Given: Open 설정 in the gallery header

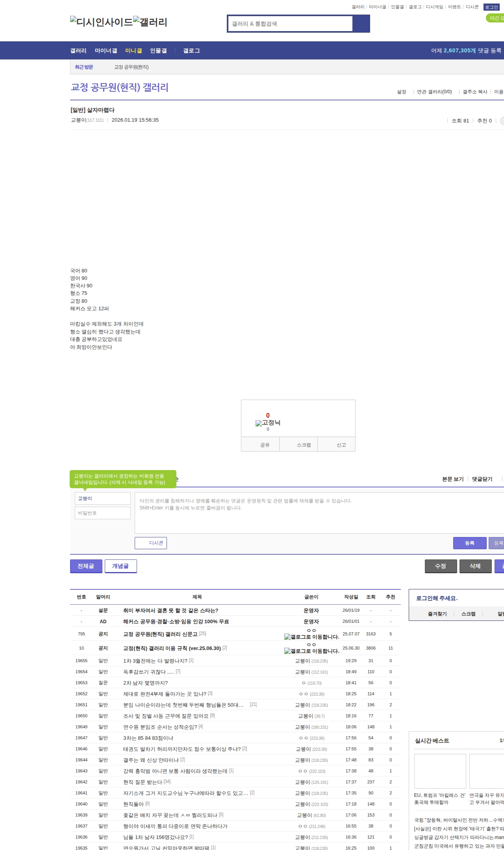Looking at the screenshot, I should tap(402, 92).
